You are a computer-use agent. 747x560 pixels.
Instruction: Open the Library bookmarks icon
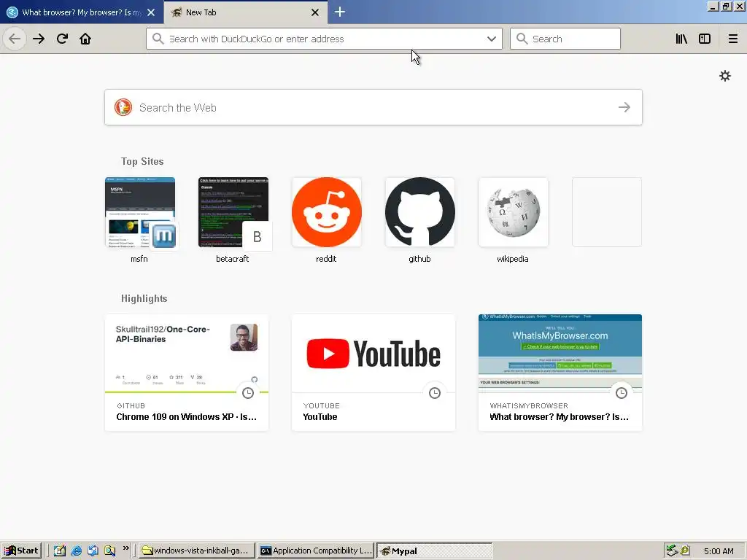[x=681, y=39]
